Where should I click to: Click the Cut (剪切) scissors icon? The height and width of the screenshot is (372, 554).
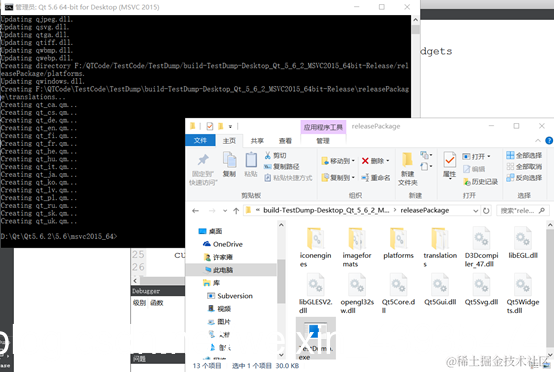(x=267, y=155)
